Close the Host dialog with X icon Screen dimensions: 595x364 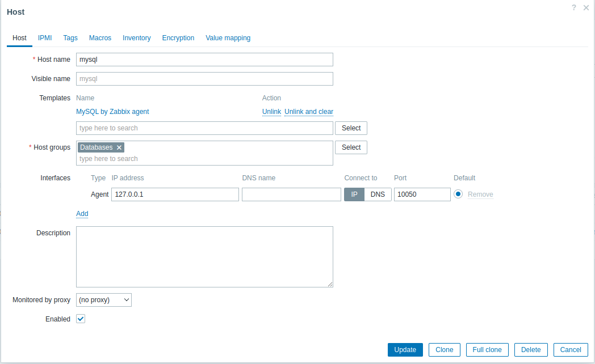coord(586,7)
